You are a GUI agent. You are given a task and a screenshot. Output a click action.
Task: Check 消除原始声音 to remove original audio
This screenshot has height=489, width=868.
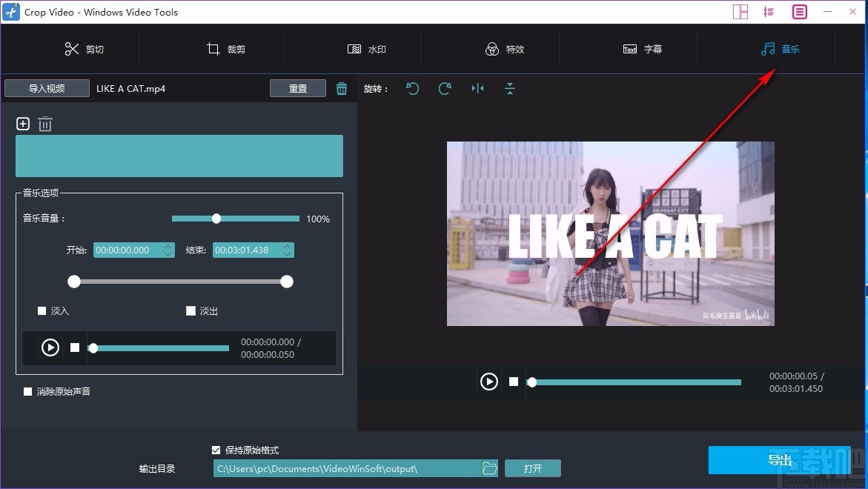[27, 391]
